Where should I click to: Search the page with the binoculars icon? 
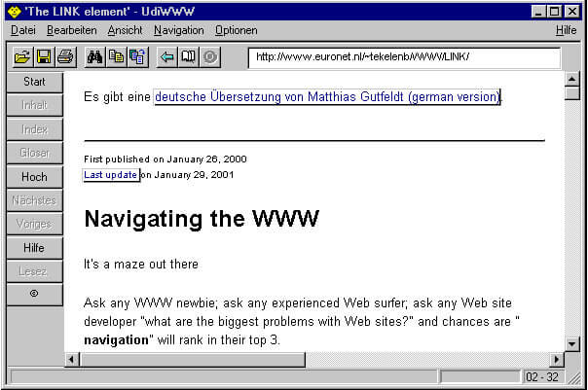[94, 57]
